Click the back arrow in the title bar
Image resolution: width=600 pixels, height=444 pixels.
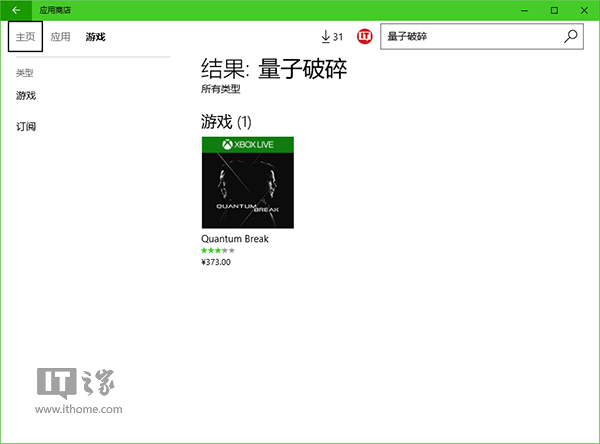[16, 9]
